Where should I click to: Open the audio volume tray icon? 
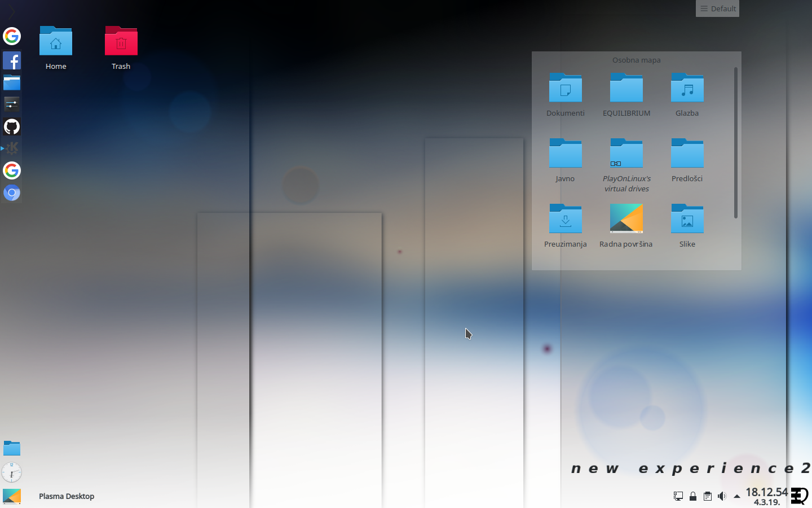pos(722,496)
